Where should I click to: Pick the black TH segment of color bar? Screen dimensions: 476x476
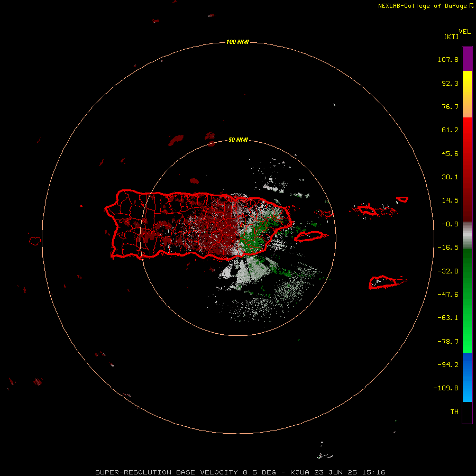(467, 413)
